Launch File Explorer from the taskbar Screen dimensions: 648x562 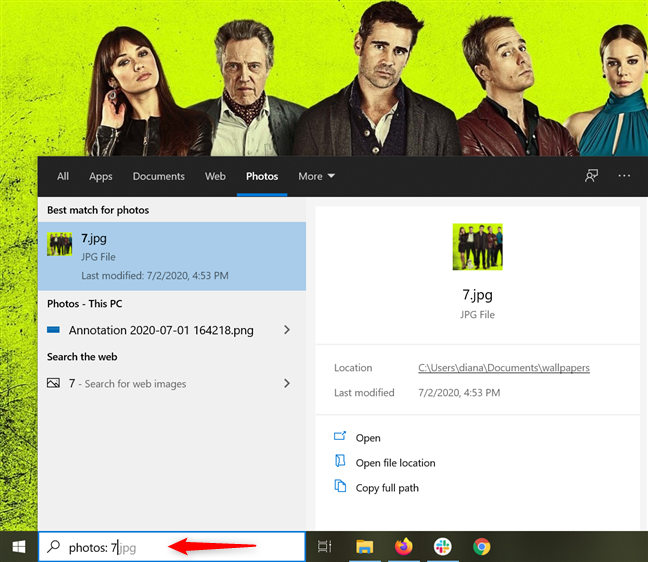(364, 547)
